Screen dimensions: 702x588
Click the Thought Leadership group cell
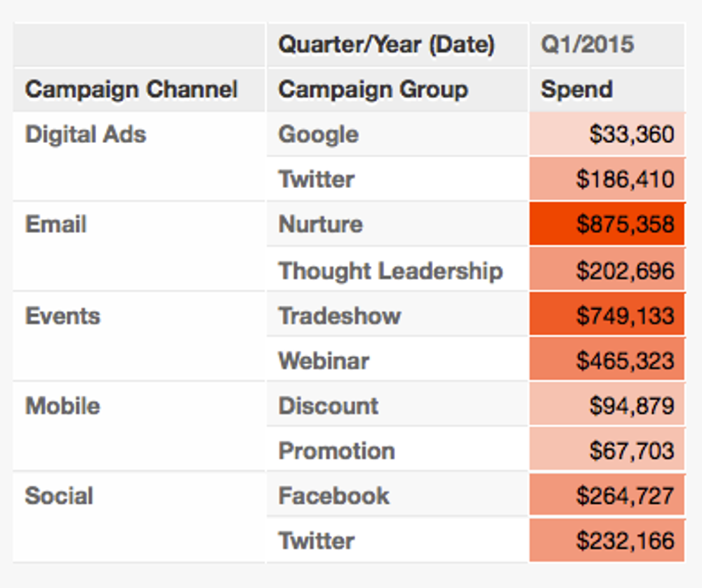[x=397, y=270]
